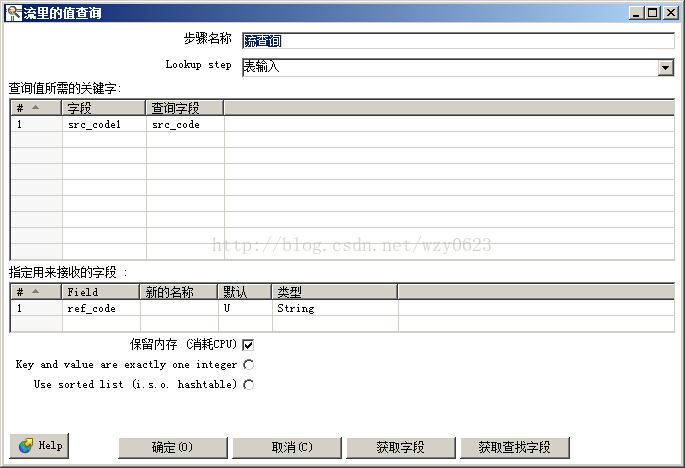Click the 步骤名称 input field
The width and height of the screenshot is (685, 468).
pyautogui.click(x=458, y=41)
